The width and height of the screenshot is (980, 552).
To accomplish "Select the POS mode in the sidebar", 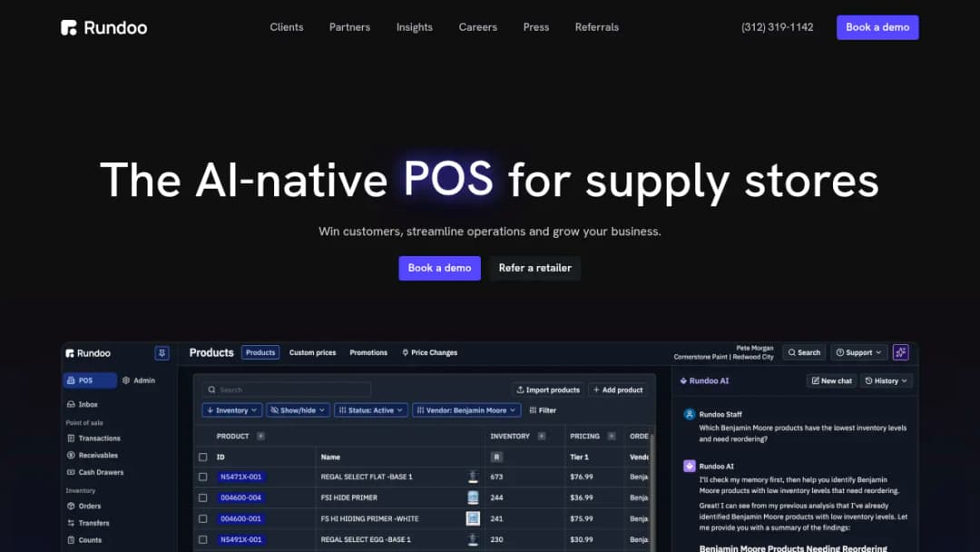I will point(90,380).
